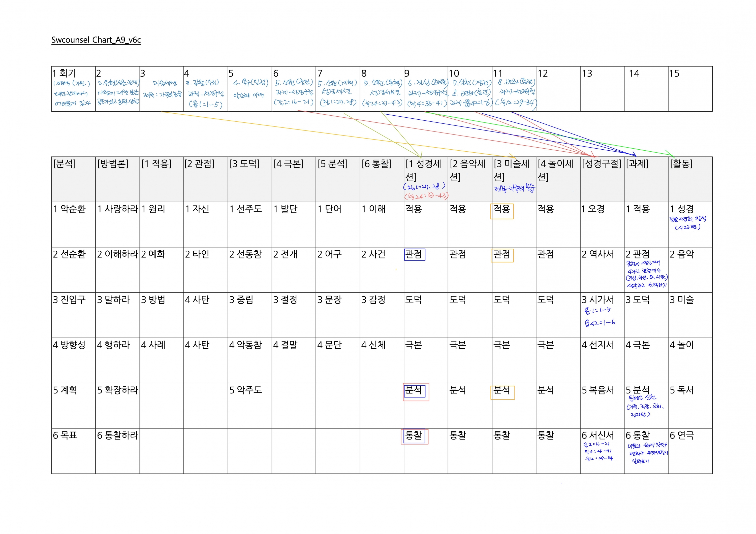Click the Swcounsel Chart_A9_v6c title
Screen dimensions: 756x534
[96, 40]
